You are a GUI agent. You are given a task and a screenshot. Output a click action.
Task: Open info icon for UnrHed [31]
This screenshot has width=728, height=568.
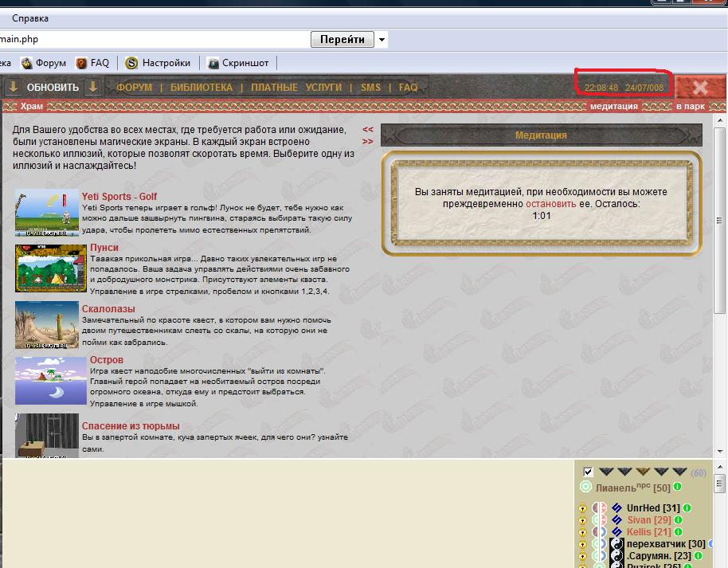pyautogui.click(x=687, y=507)
